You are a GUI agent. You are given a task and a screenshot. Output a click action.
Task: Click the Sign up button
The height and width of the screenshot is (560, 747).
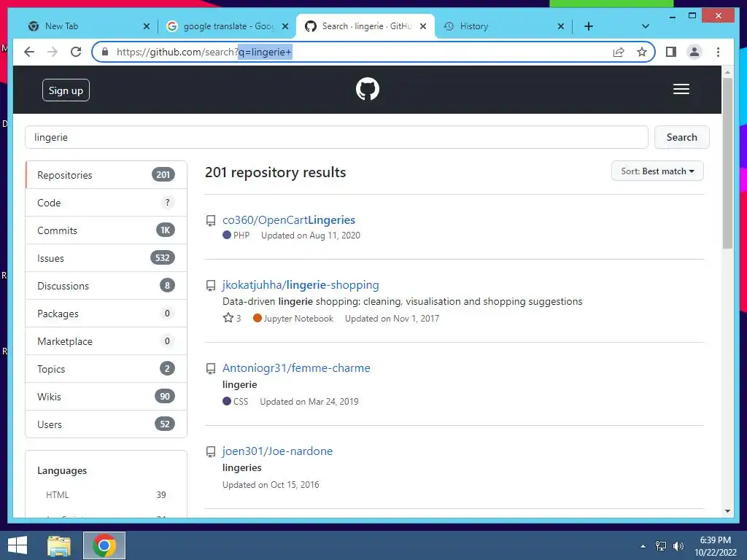[66, 90]
